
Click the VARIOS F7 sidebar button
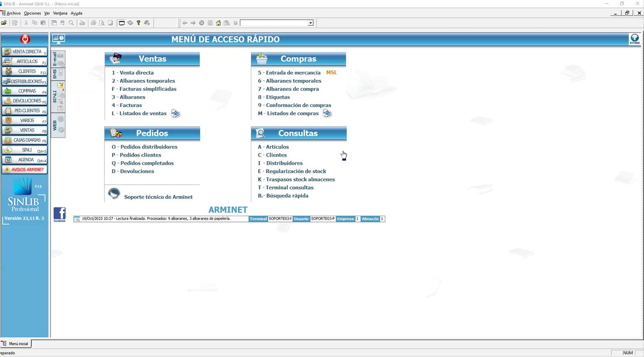pos(25,120)
